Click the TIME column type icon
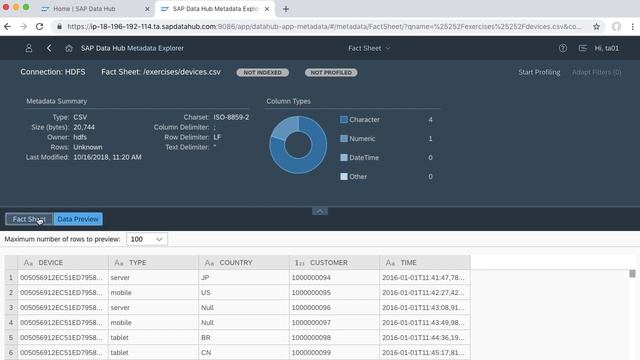Viewport: 640px width, 360px height. 390,263
